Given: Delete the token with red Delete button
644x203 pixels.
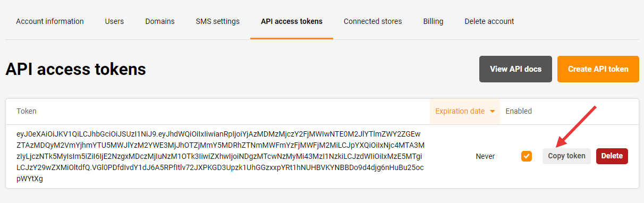Looking at the screenshot, I should pos(612,156).
